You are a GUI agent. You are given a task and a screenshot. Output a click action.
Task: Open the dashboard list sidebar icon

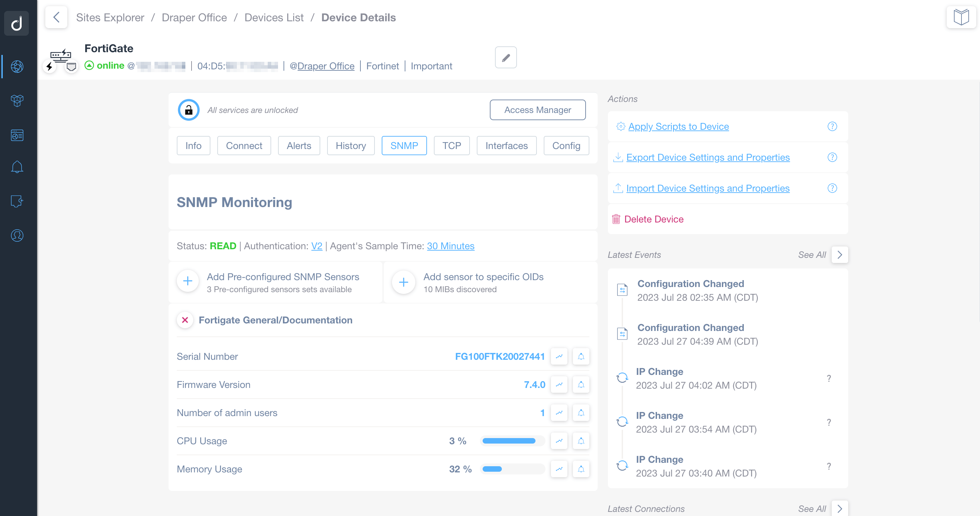[x=17, y=135]
